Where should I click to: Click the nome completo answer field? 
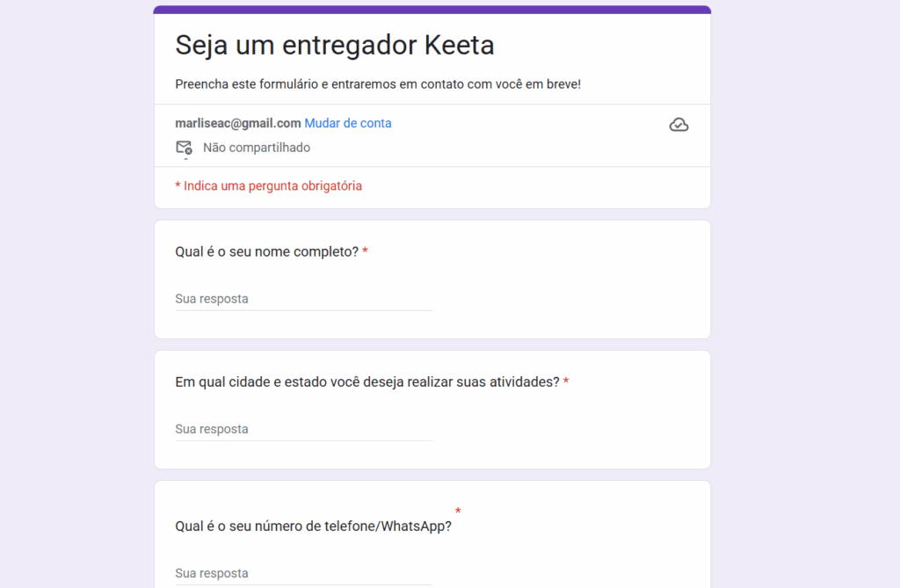coord(303,299)
